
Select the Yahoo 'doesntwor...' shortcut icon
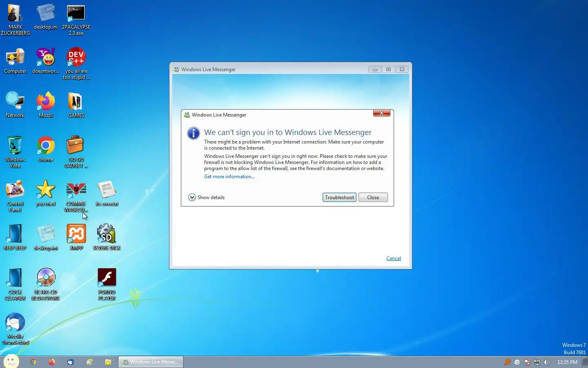[46, 61]
